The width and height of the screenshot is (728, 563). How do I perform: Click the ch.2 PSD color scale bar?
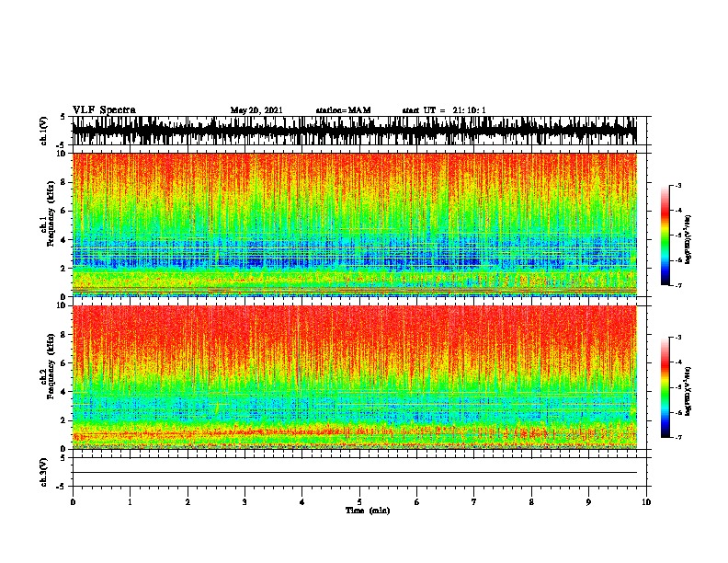tap(665, 387)
